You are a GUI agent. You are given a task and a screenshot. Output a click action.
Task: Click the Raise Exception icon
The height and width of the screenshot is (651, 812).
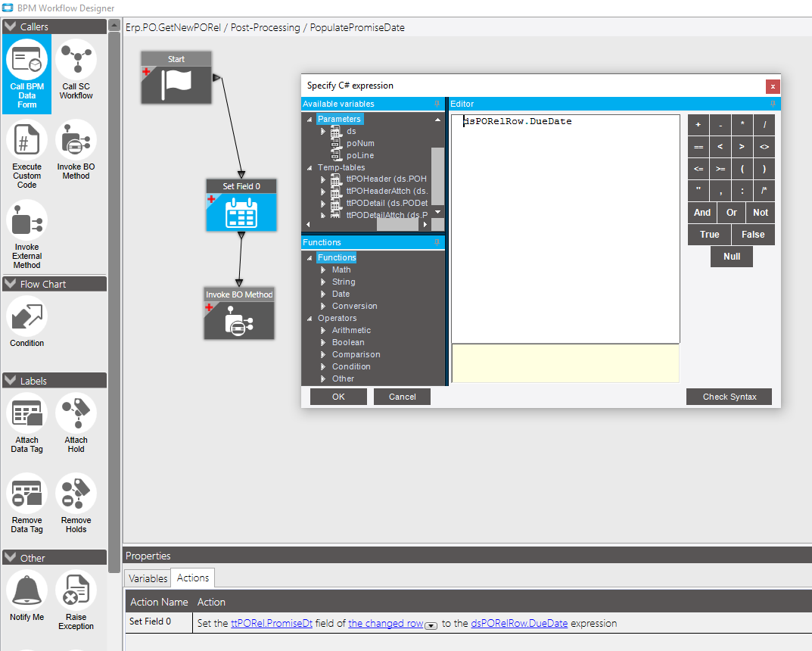coord(76,592)
